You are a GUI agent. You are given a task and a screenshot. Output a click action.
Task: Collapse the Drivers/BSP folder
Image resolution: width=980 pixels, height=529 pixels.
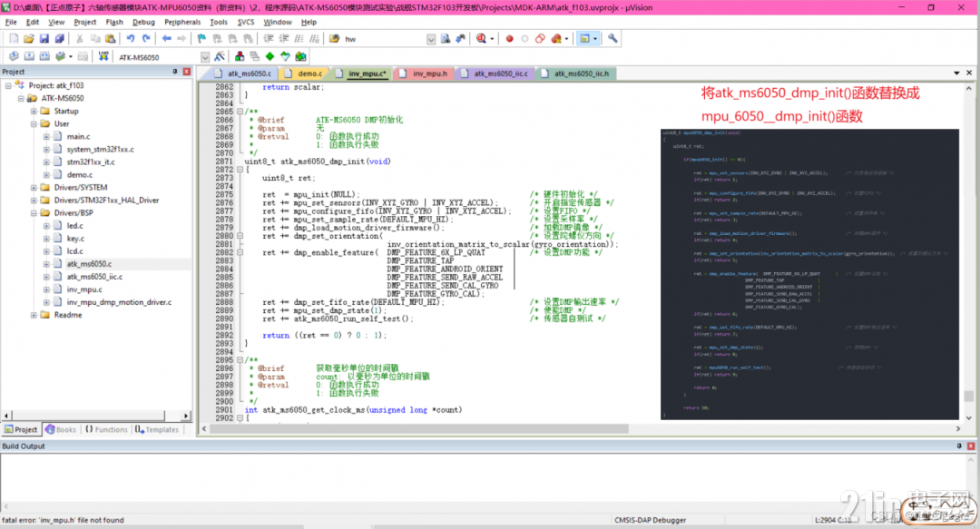34,213
